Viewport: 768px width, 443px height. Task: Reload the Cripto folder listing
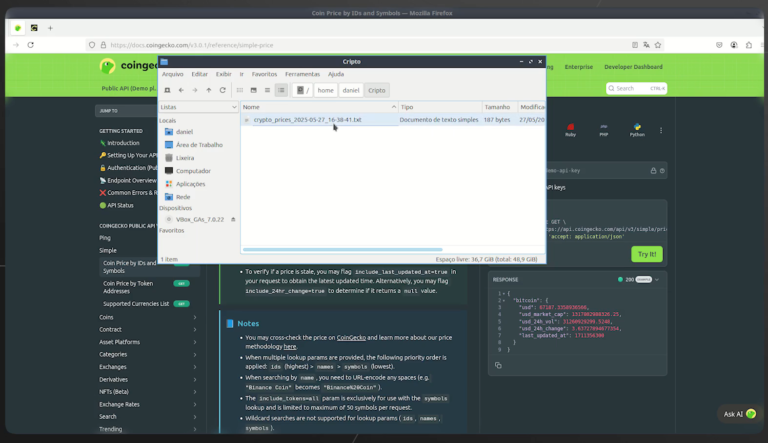[222, 90]
